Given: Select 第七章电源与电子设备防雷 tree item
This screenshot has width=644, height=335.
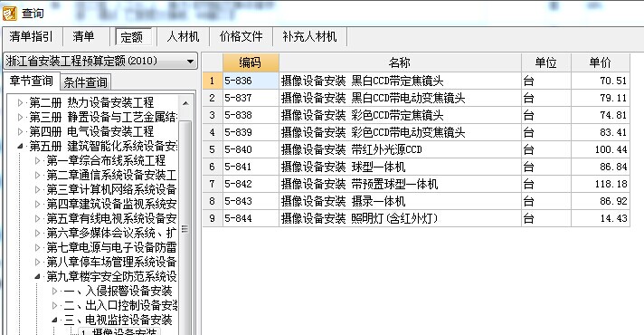Looking at the screenshot, I should [111, 247].
